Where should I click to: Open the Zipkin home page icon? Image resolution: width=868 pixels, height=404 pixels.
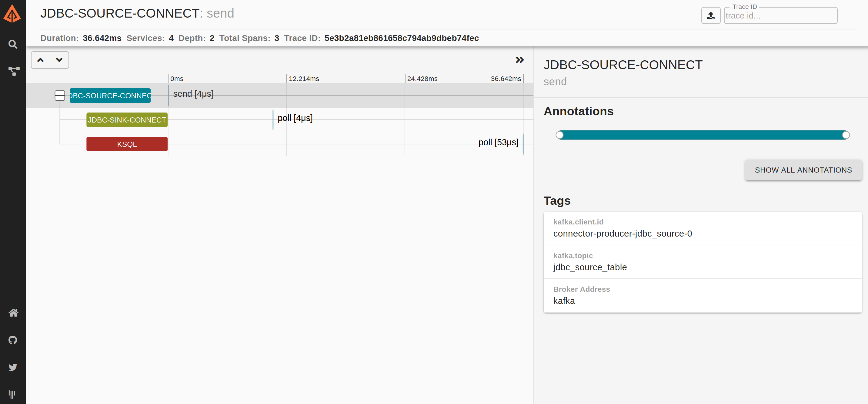coord(13,313)
